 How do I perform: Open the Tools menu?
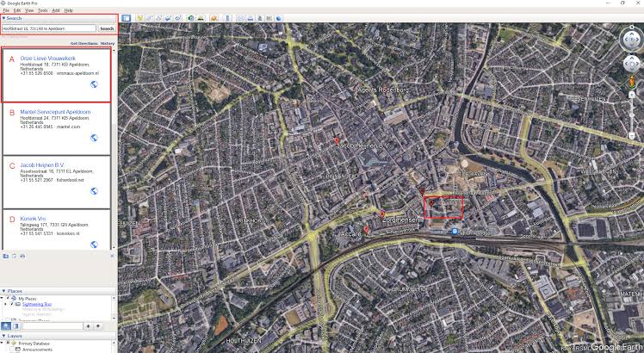pyautogui.click(x=43, y=10)
